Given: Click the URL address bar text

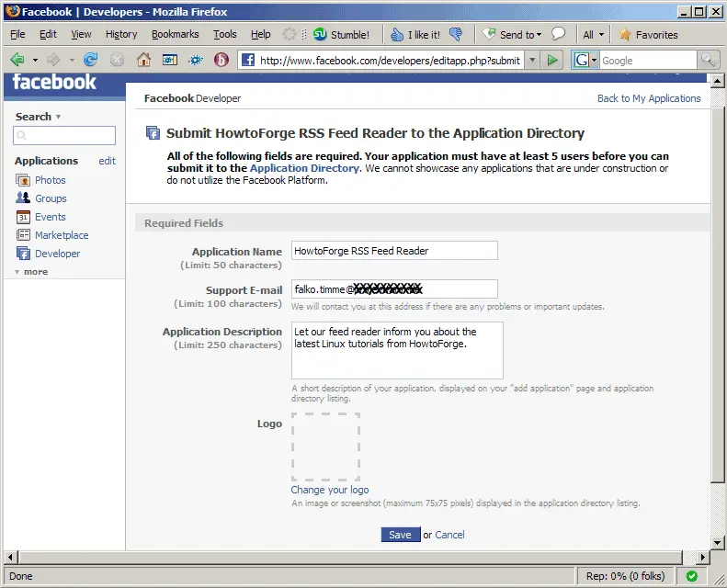Looking at the screenshot, I should (x=390, y=61).
